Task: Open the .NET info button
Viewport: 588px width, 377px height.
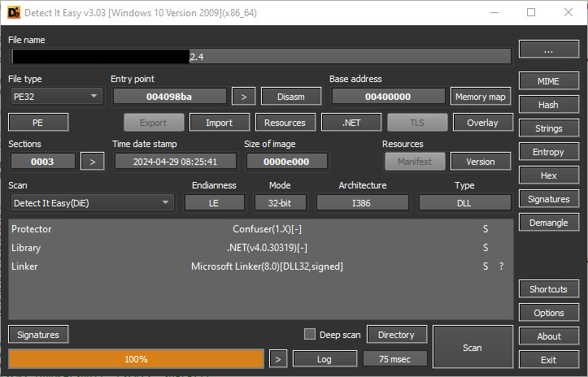Action: 351,123
